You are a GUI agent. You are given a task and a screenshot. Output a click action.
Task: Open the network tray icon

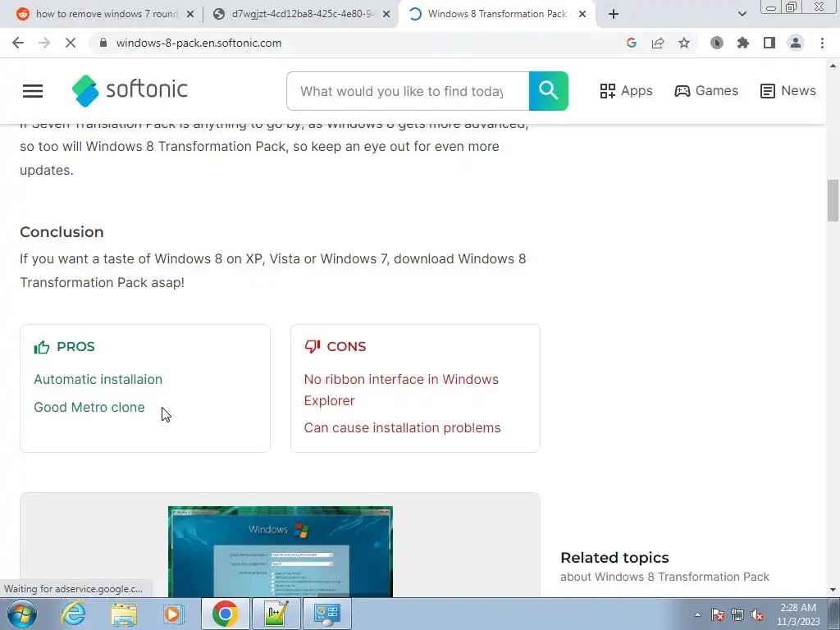point(737,614)
